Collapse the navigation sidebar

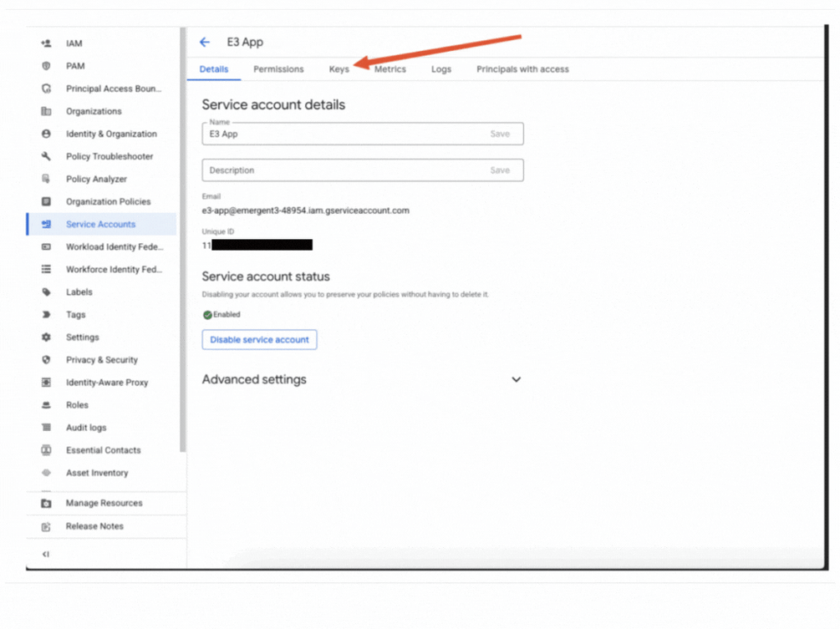coord(44,553)
